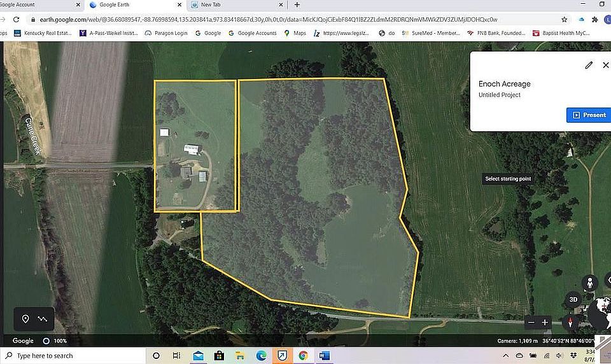Open the 'do' bookmark
The height and width of the screenshot is (364, 611).
[x=387, y=33]
